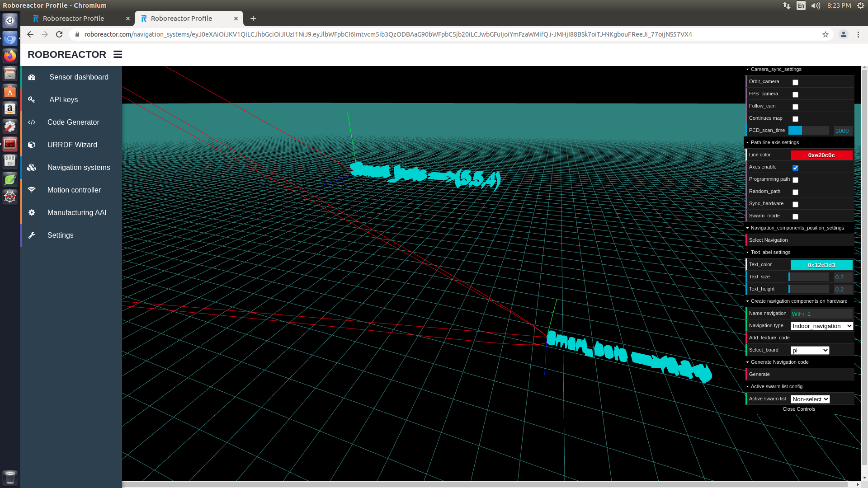Click the Navigation systems cubes icon
Viewport: 868px width, 488px height.
click(x=32, y=168)
